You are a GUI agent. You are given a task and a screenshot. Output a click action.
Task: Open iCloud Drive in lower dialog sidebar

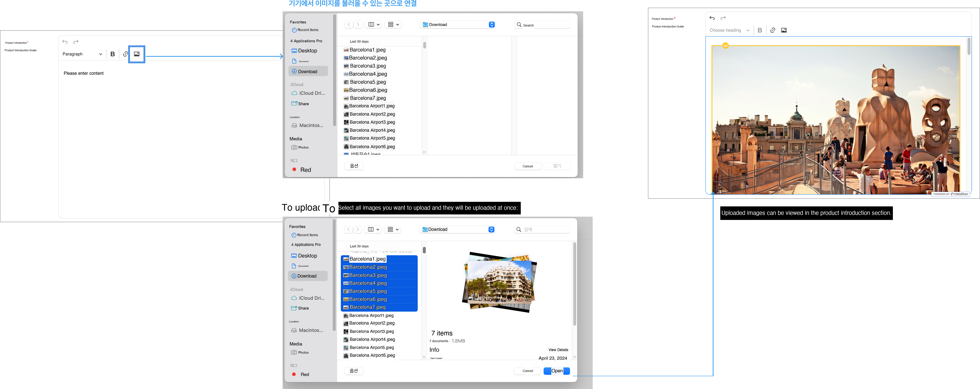coord(308,298)
